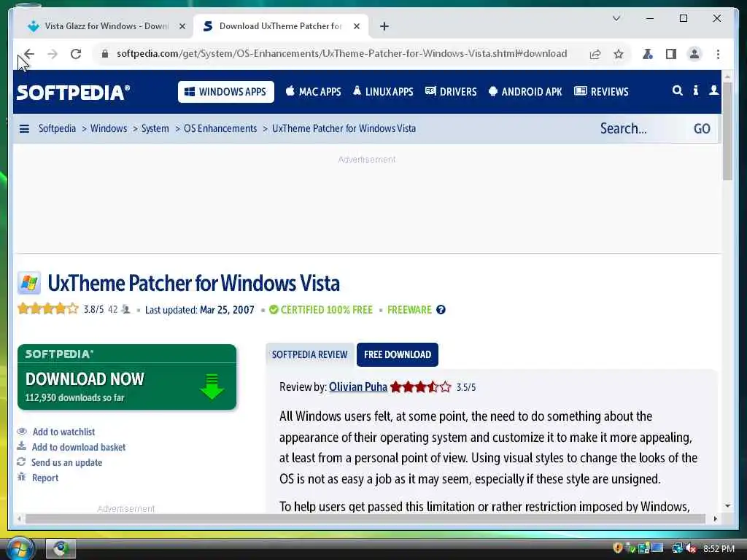Switch to the SOFTPEDIA REVIEW tab
Screen dimensions: 747x560
pos(309,355)
